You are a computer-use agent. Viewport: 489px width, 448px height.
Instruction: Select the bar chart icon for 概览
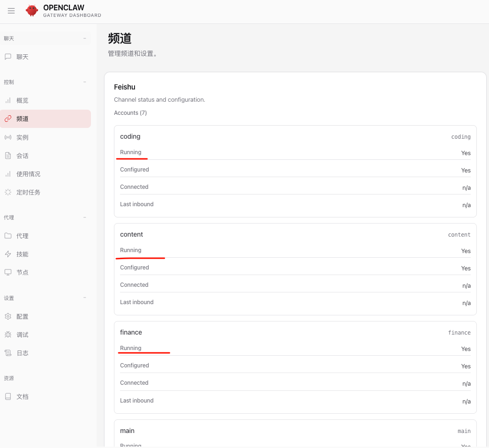8,100
